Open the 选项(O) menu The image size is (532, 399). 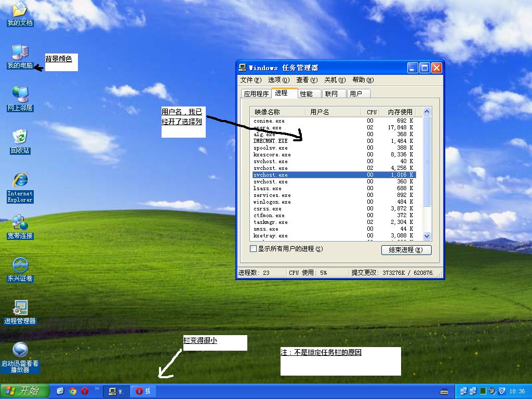click(279, 79)
